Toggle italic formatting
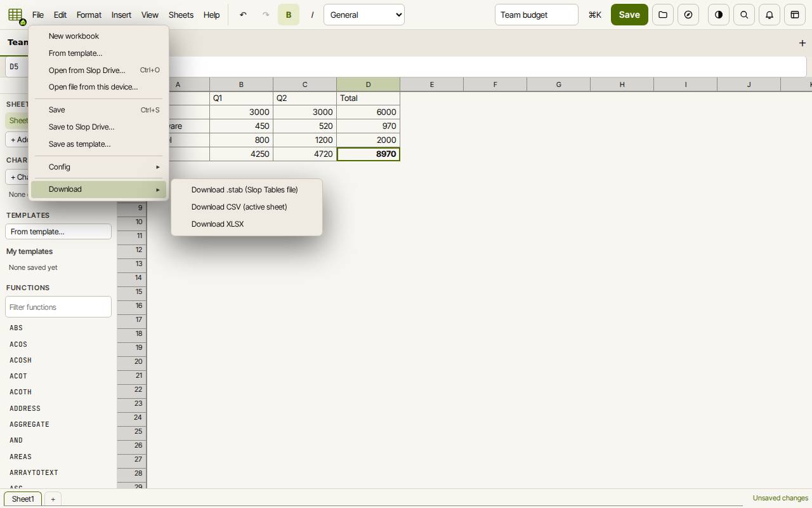This screenshot has width=812, height=508. 311,15
